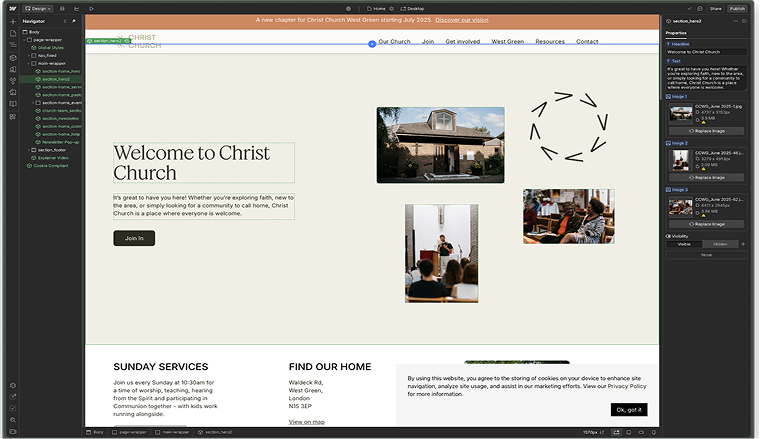760x439 pixels.
Task: Select section_hero2 in Navigator tree
Action: point(52,79)
